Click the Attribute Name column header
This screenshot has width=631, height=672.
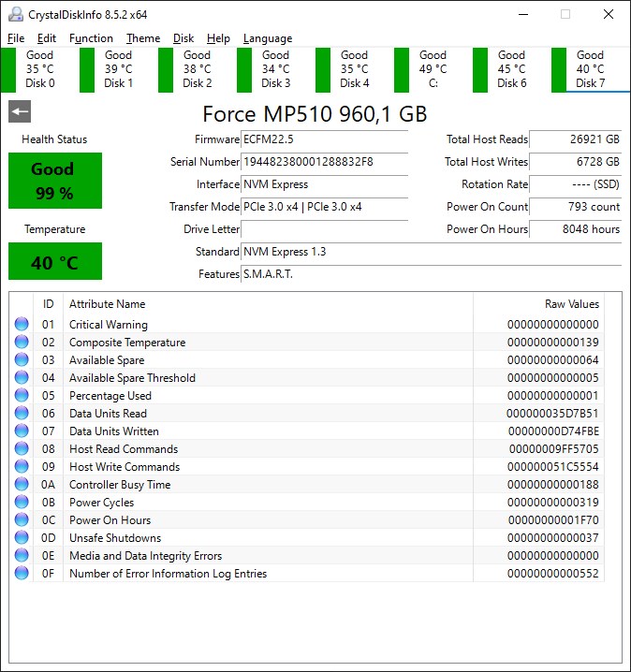click(x=269, y=304)
